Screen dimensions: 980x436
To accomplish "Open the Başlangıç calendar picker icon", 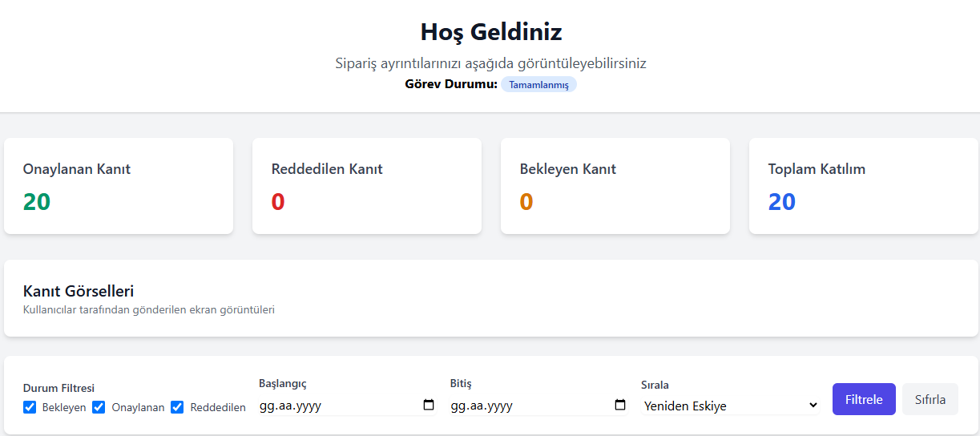I will pyautogui.click(x=429, y=405).
